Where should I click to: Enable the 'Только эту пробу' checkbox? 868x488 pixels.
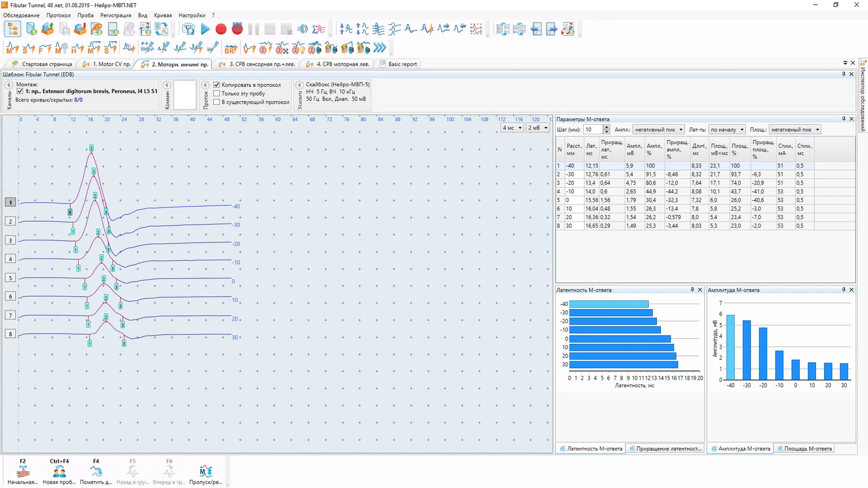[216, 93]
